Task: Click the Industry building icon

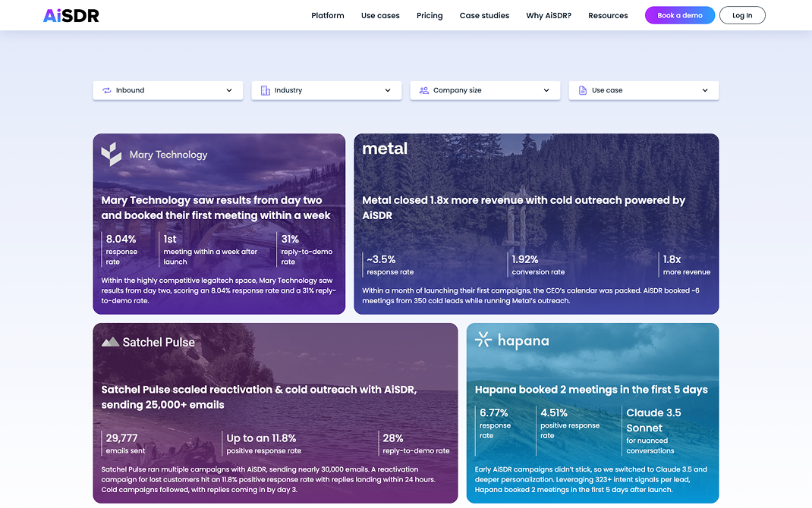Action: coord(266,90)
